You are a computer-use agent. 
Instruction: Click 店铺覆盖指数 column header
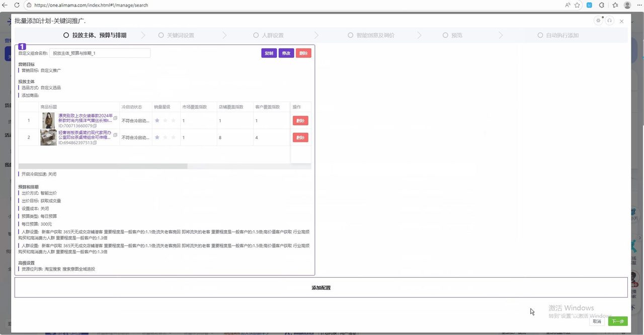(231, 107)
